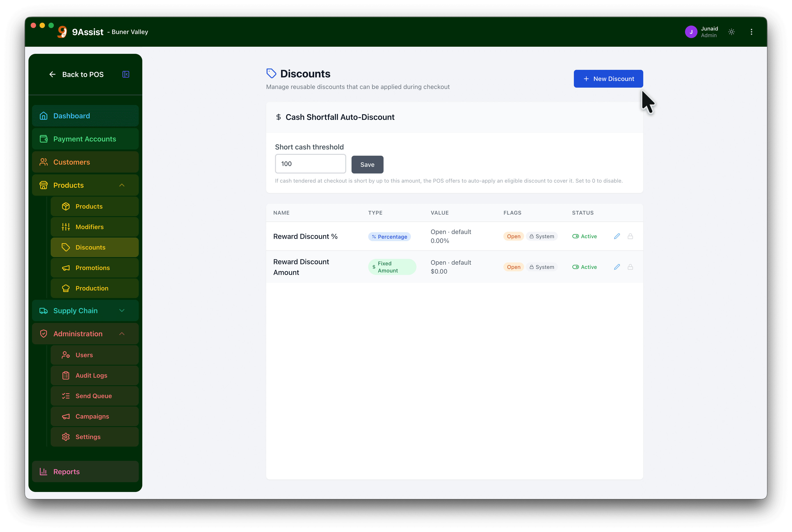Screen dimensions: 792x532
Task: Edit the Reward Discount % pencil icon
Action: 617,236
